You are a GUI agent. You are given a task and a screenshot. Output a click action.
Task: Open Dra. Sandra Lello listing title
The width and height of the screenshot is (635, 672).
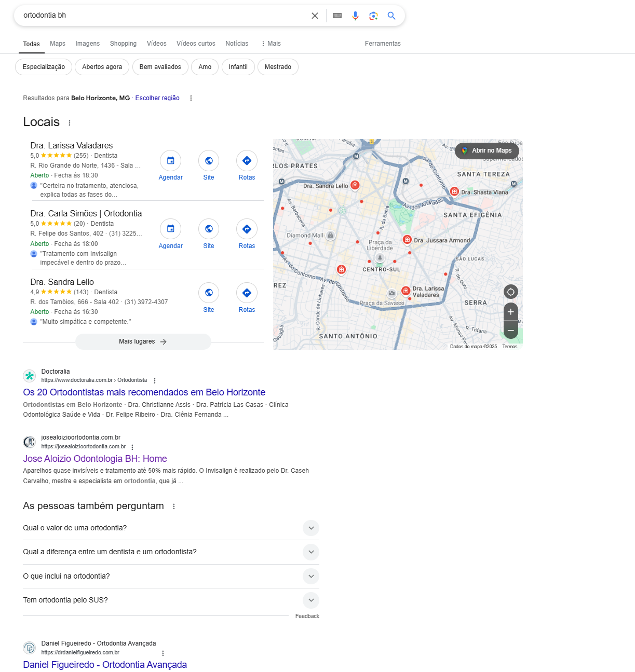(62, 282)
